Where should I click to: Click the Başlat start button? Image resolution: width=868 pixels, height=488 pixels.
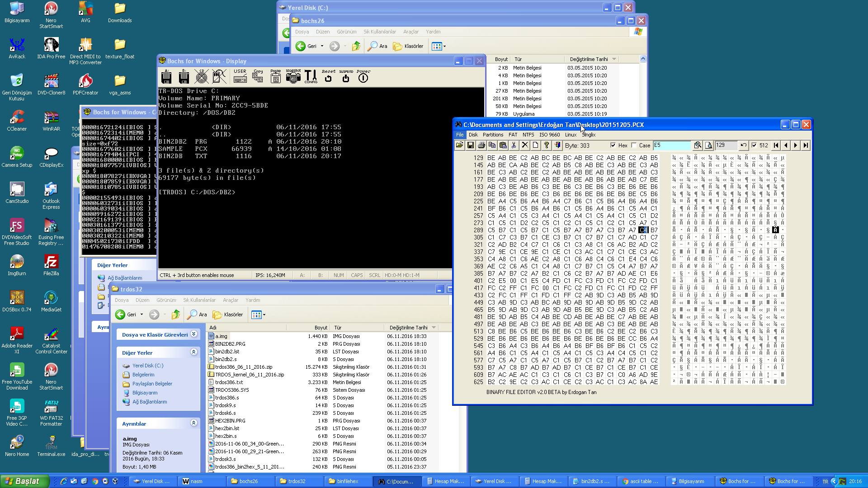click(x=25, y=481)
